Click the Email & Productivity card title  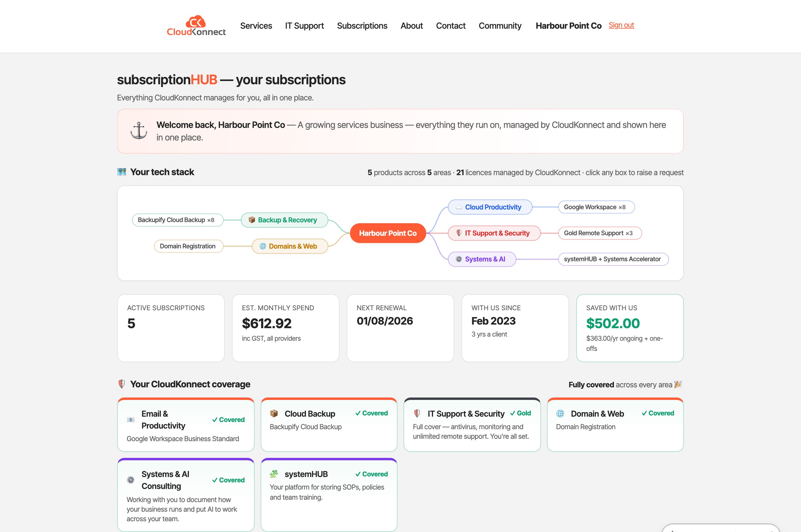click(163, 420)
